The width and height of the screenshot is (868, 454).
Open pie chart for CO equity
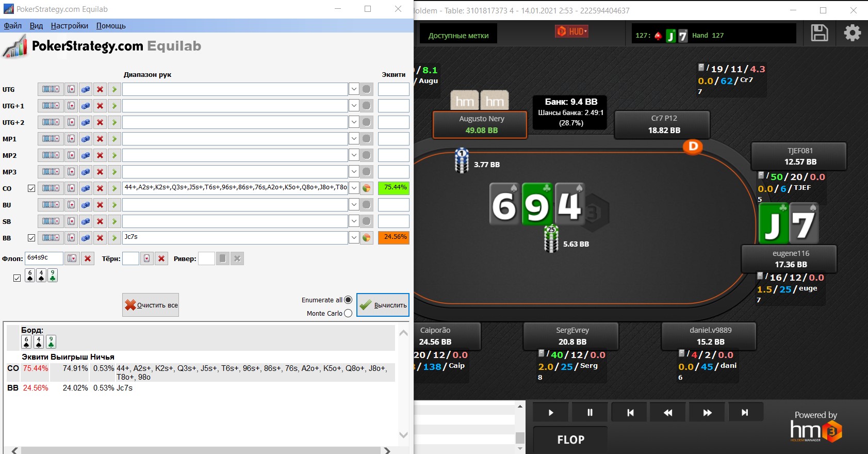(367, 188)
